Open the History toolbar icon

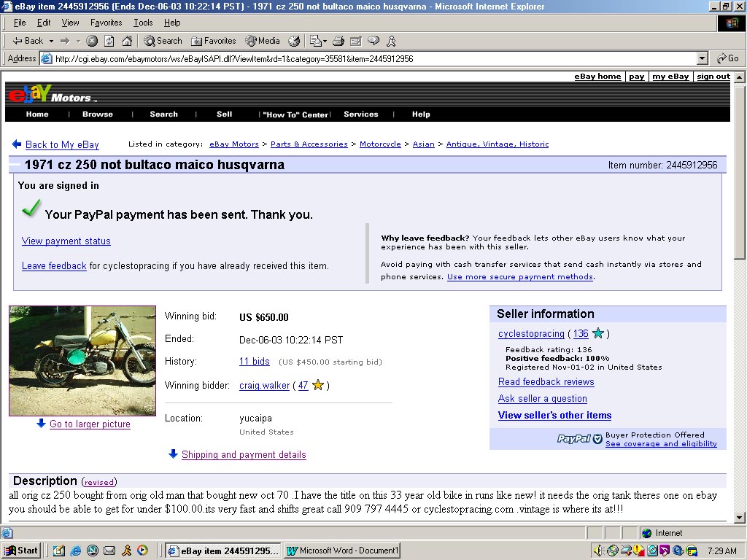295,41
